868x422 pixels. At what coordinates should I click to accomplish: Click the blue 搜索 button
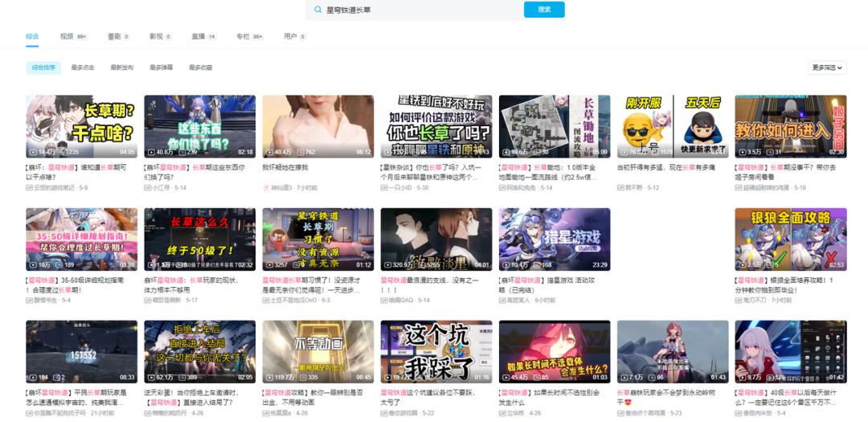coord(544,10)
